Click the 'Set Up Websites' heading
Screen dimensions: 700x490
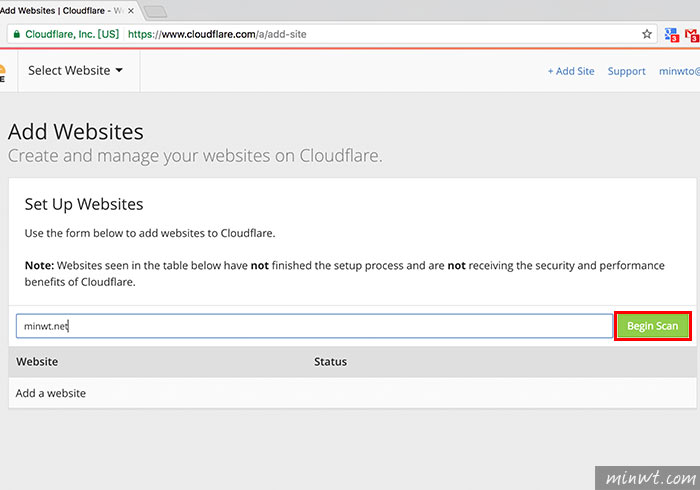84,204
